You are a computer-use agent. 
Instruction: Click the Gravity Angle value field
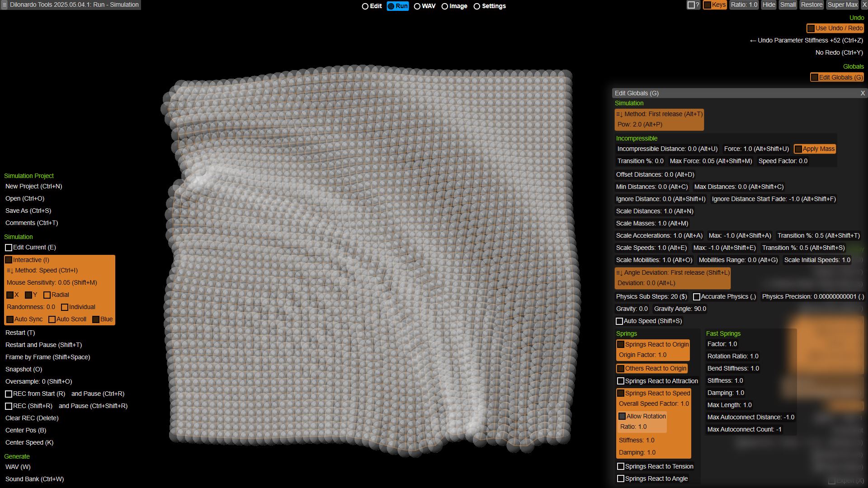point(679,309)
